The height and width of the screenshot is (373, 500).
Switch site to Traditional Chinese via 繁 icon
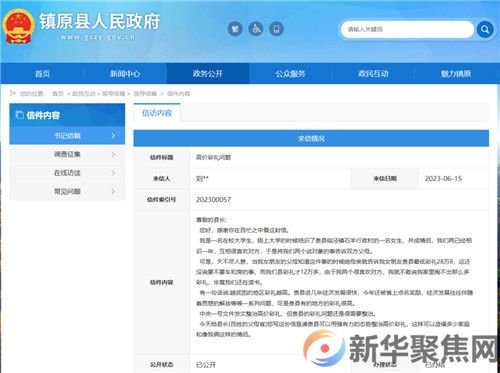[235, 29]
